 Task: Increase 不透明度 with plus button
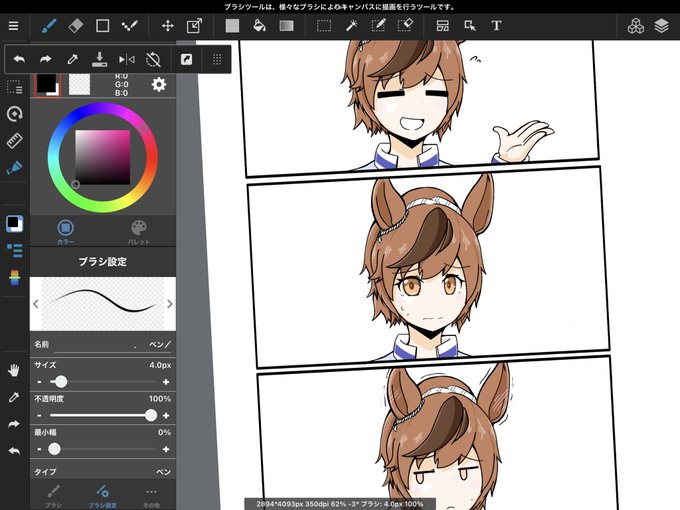pos(166,415)
